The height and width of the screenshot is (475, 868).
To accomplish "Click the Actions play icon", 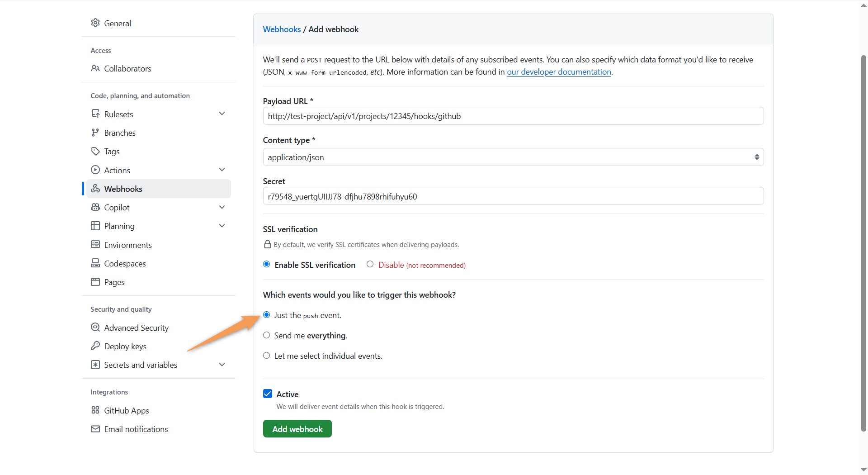I will (x=95, y=170).
